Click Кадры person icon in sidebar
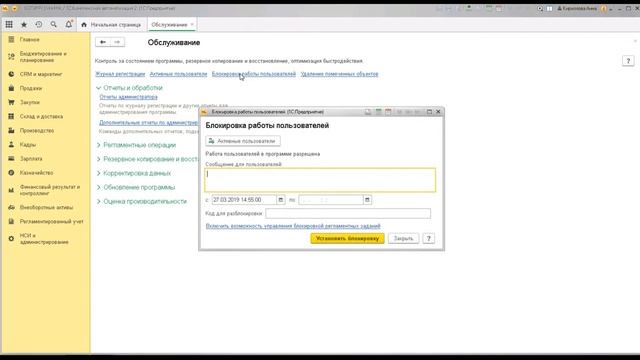 click(11, 144)
